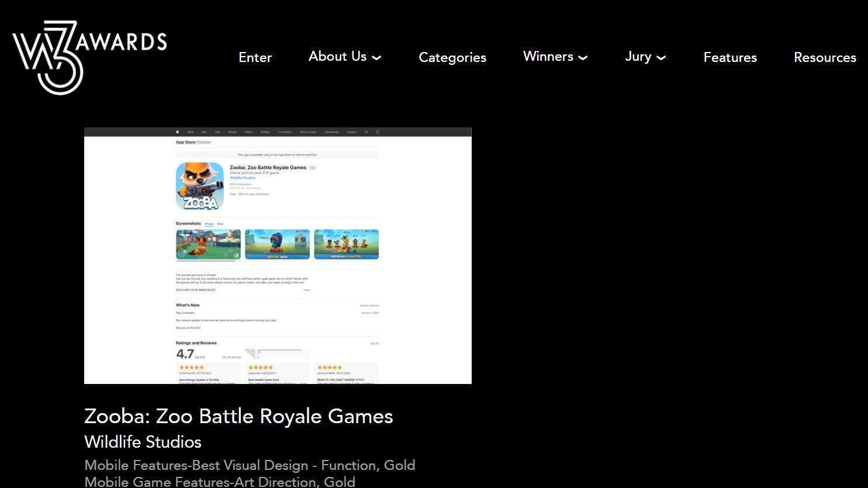Image resolution: width=868 pixels, height=488 pixels.
Task: Click 'Mobile Features-Best Visual Design - Function, Gold'
Action: pos(250,465)
